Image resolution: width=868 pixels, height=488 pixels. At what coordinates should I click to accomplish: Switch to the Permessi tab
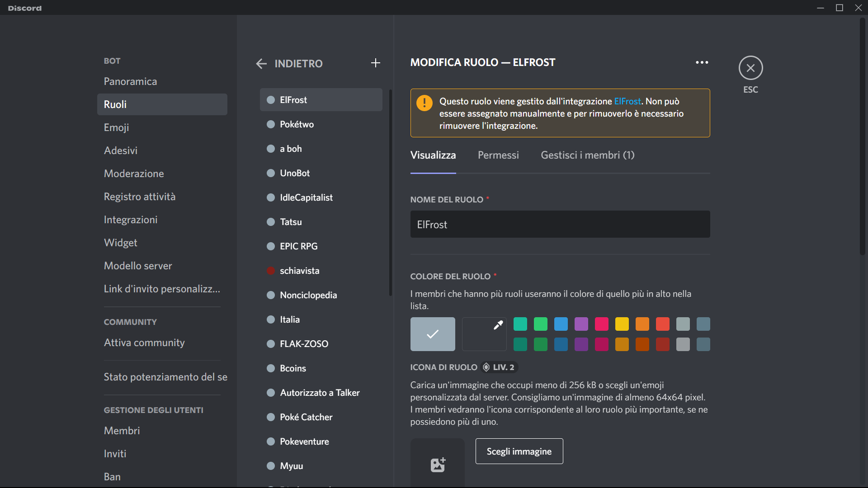498,155
